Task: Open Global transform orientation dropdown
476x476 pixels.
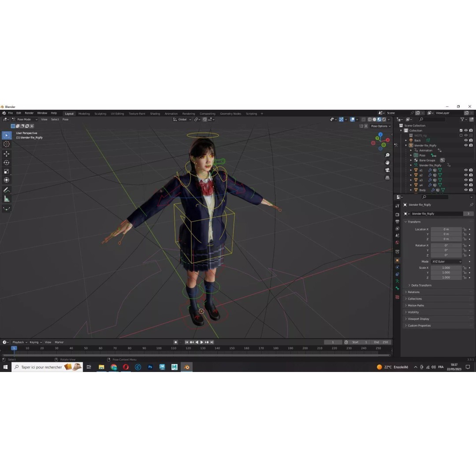Action: point(182,119)
